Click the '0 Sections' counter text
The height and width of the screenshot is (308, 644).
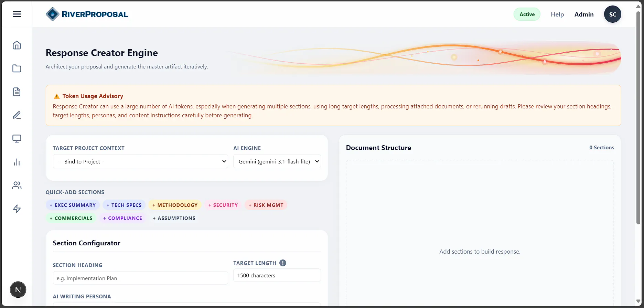pos(602,147)
